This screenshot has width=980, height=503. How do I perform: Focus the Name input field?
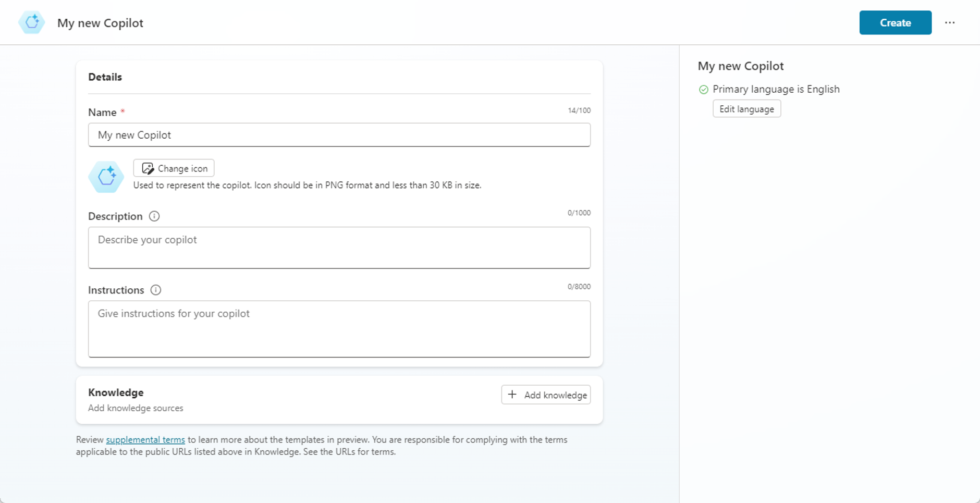click(339, 135)
